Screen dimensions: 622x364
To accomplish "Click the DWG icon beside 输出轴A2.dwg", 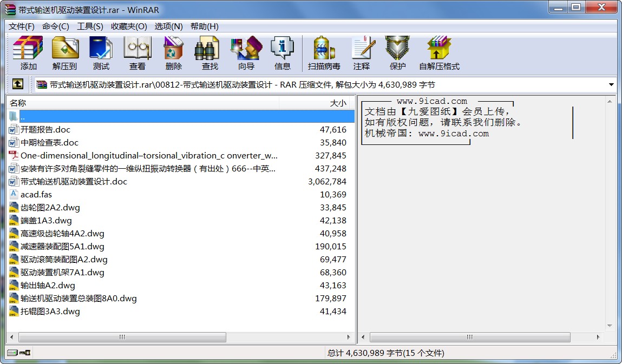I will click(x=14, y=286).
